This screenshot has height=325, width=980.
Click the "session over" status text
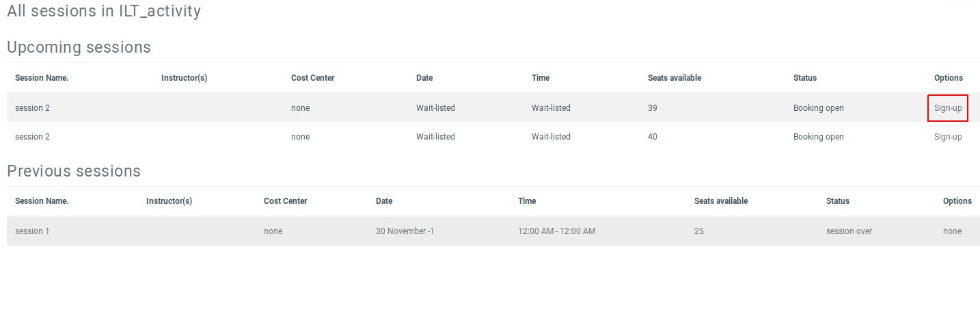tap(848, 231)
